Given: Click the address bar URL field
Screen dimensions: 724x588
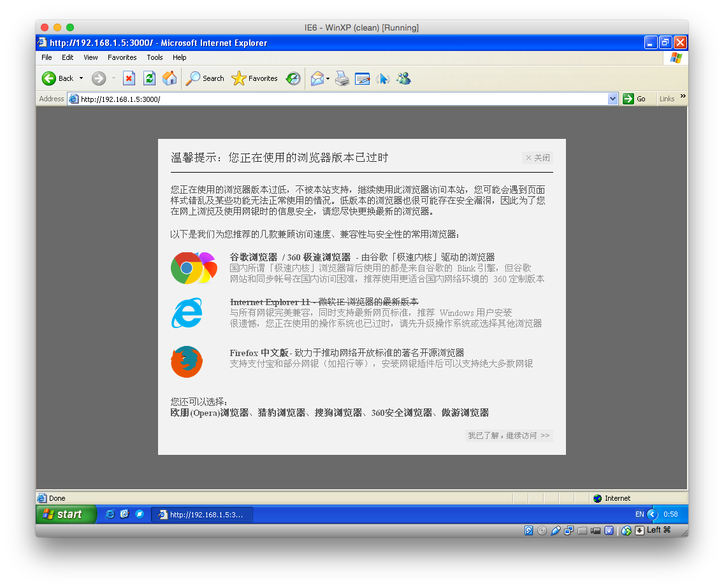Looking at the screenshot, I should 338,99.
